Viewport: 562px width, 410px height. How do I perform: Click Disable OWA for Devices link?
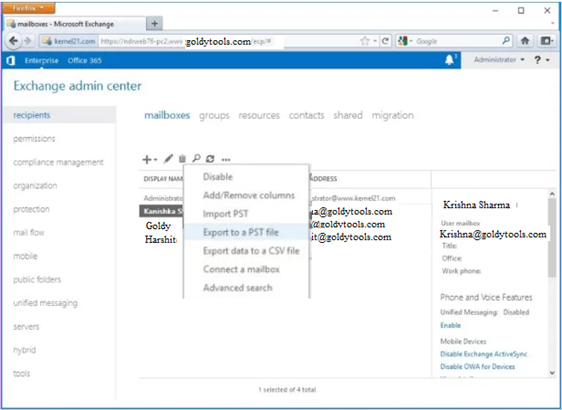[x=477, y=367]
